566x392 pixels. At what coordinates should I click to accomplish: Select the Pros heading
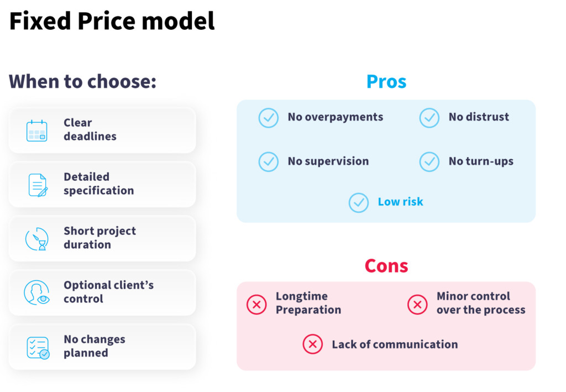click(x=386, y=81)
